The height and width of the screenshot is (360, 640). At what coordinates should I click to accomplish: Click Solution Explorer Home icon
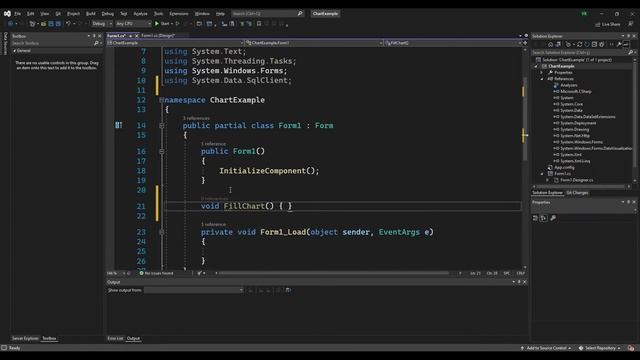tap(550, 44)
